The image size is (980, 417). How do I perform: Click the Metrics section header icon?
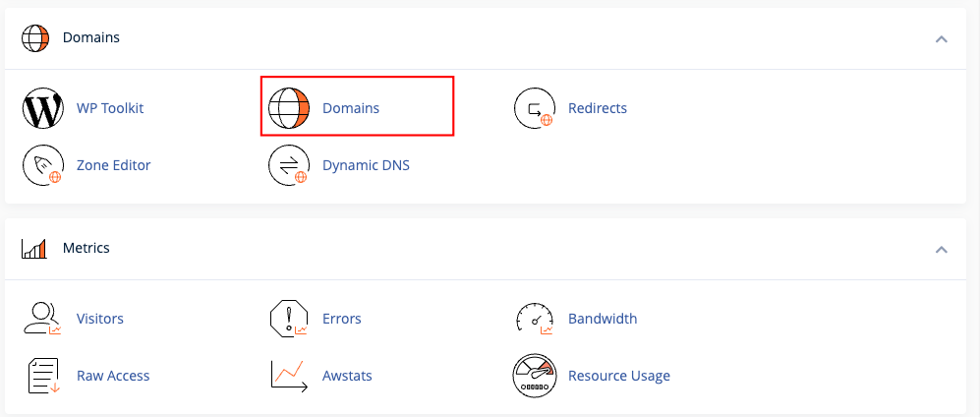34,249
